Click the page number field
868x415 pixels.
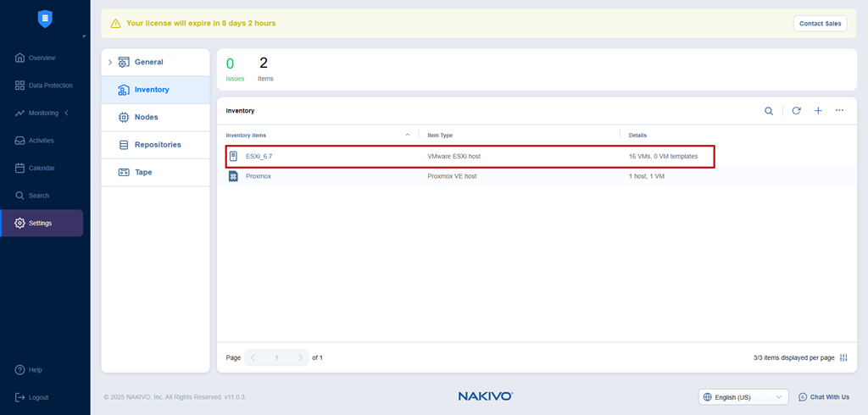(277, 357)
